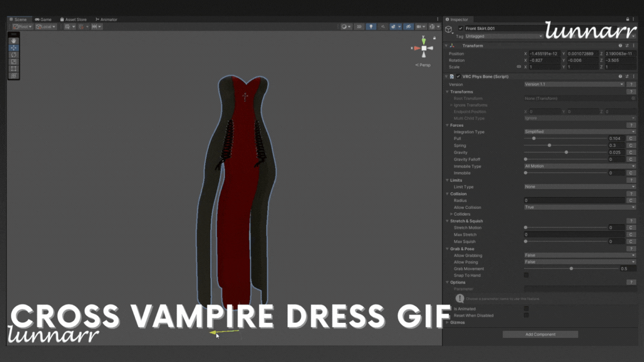The image size is (644, 362).
Task: Select the Rect transform tool
Action: click(14, 69)
